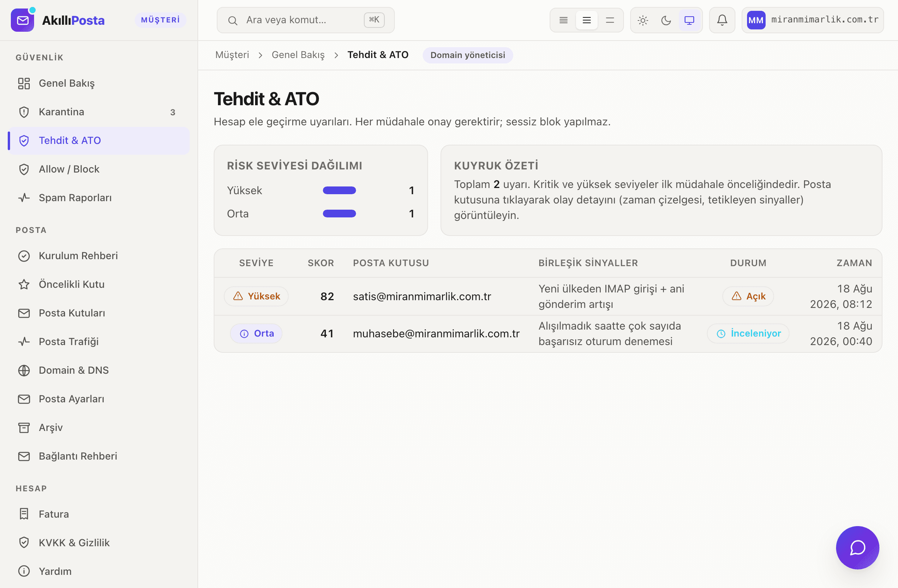Click timestamp 18 Ağu 2026, 00:40
This screenshot has width=898, height=588.
tap(841, 333)
